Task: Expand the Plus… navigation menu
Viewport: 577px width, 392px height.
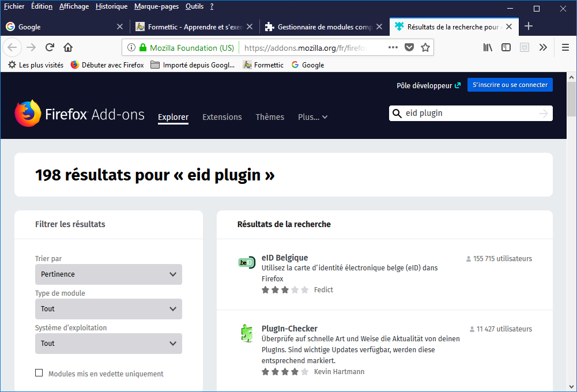Action: [313, 117]
